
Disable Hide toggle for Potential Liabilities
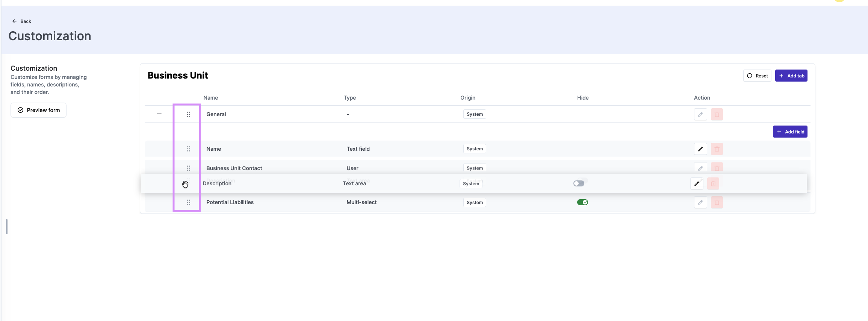click(582, 202)
